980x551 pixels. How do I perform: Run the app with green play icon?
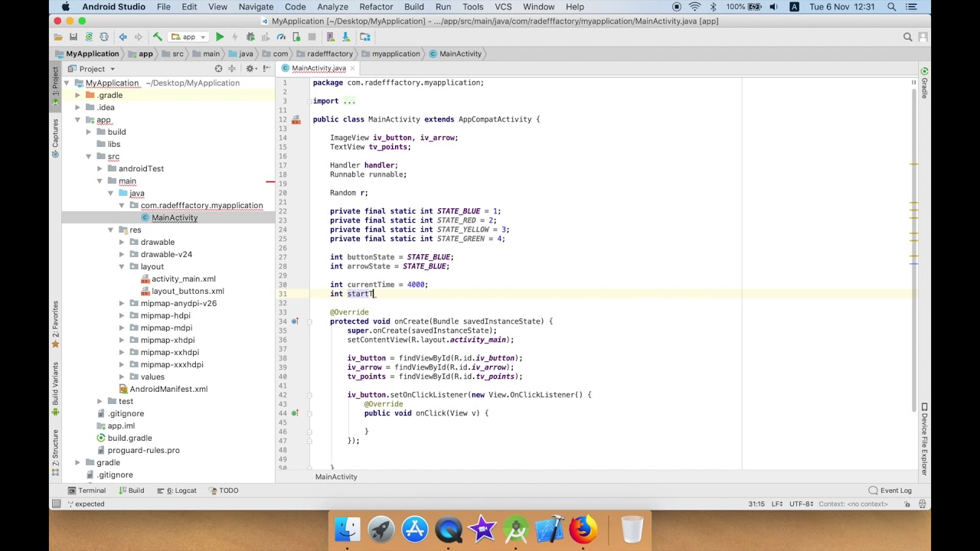pyautogui.click(x=220, y=37)
